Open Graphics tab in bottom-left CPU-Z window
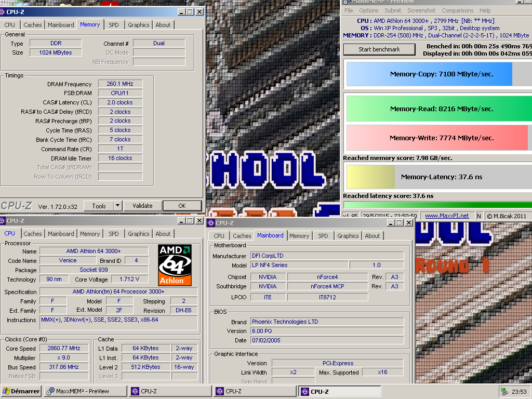The image size is (532, 399). coord(138,234)
